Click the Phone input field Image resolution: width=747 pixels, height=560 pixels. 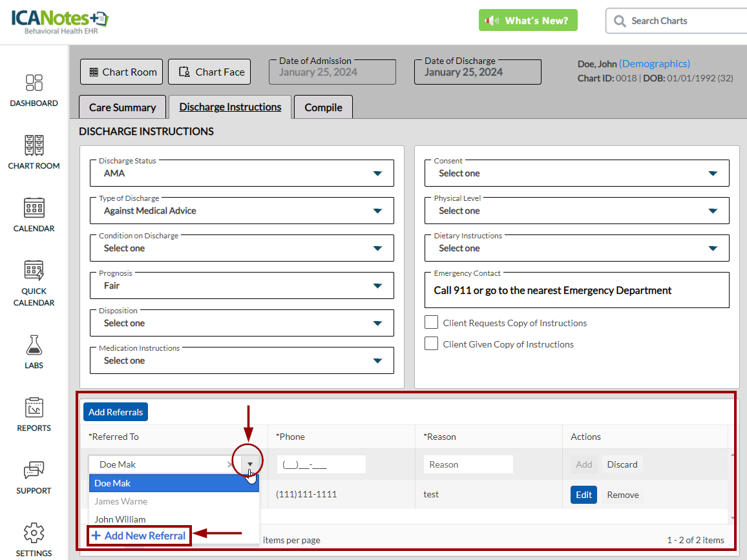coord(321,464)
